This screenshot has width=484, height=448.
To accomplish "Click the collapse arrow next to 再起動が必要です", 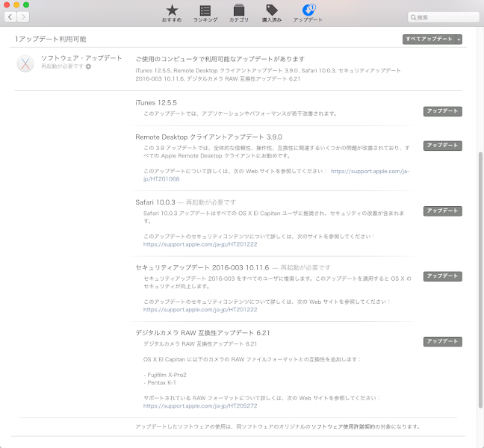I will [x=89, y=66].
